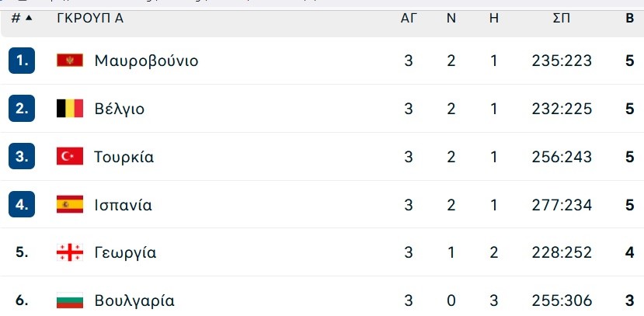
Task: Sort standings by the ΑΓ column
Action: 409,19
